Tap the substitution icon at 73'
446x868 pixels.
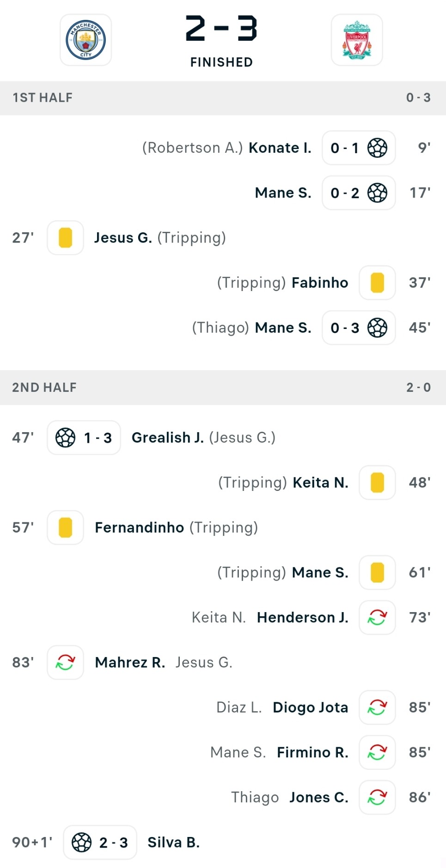377,617
